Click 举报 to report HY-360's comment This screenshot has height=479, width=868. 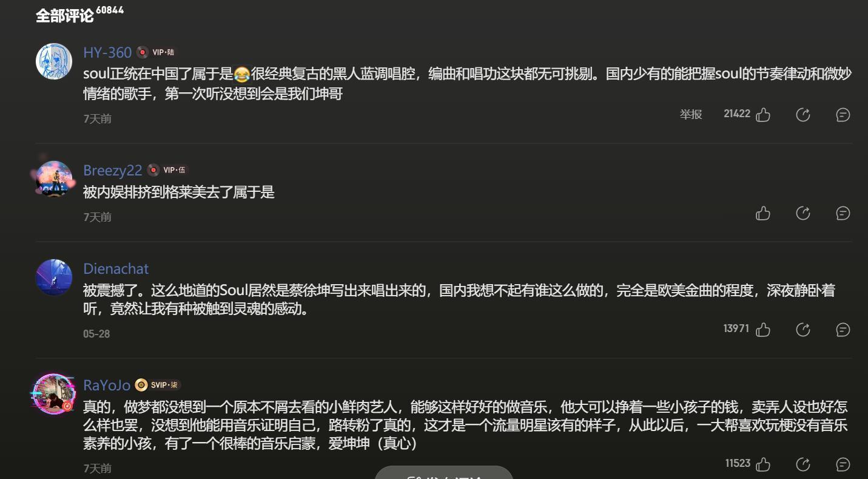[691, 114]
